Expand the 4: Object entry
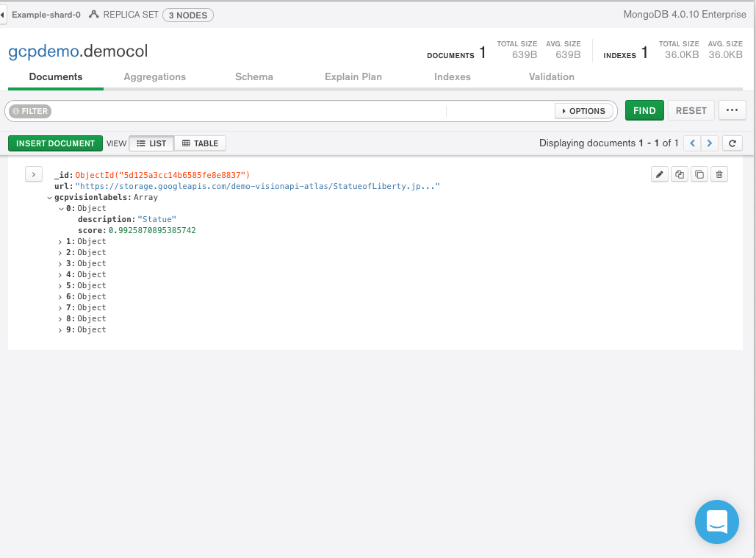Viewport: 756px width, 558px height. pyautogui.click(x=60, y=275)
